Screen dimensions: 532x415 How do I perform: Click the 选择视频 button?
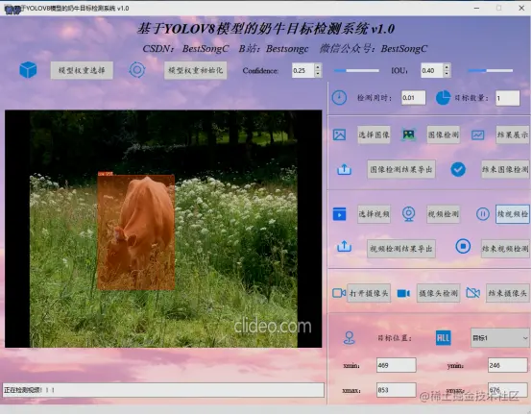click(374, 214)
